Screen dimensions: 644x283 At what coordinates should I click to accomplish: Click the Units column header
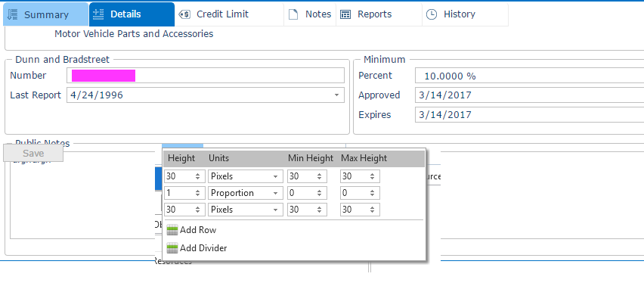pos(219,158)
